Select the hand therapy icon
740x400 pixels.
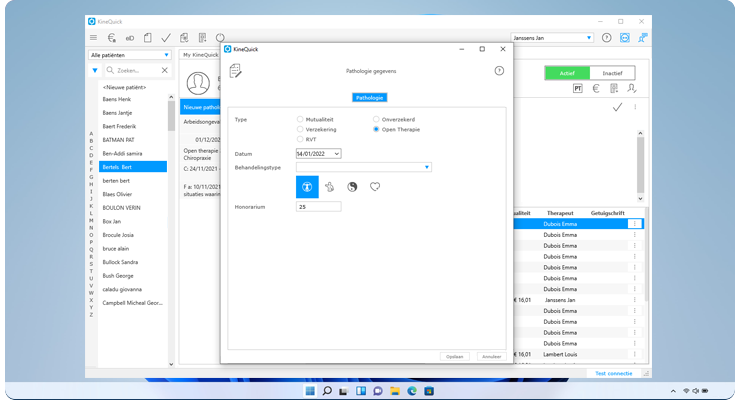329,187
